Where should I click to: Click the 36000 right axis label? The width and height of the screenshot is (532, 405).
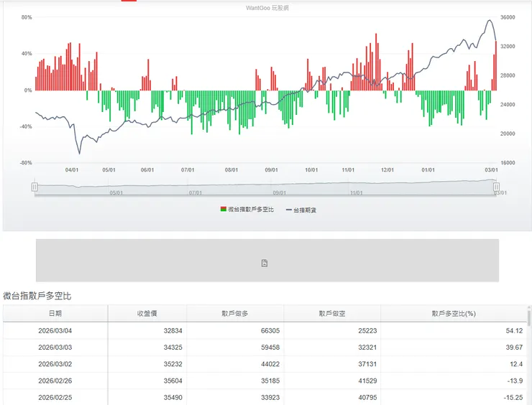pyautogui.click(x=508, y=17)
